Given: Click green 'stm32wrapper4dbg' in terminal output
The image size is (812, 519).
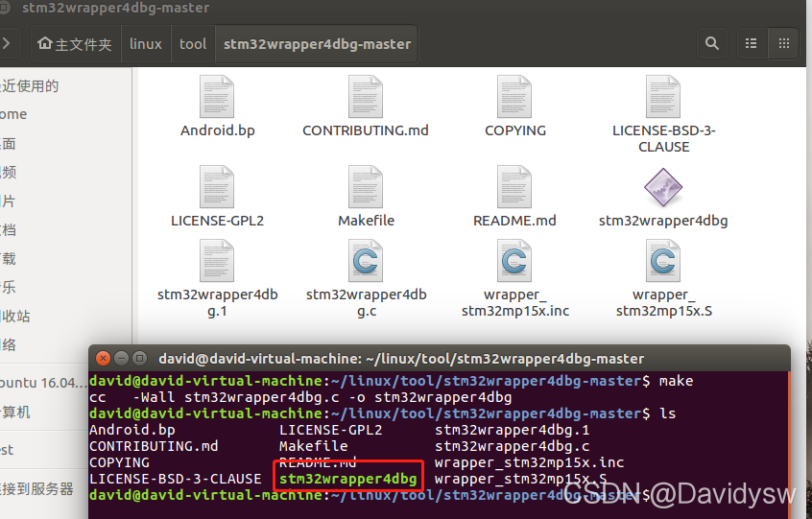Looking at the screenshot, I should coord(348,479).
